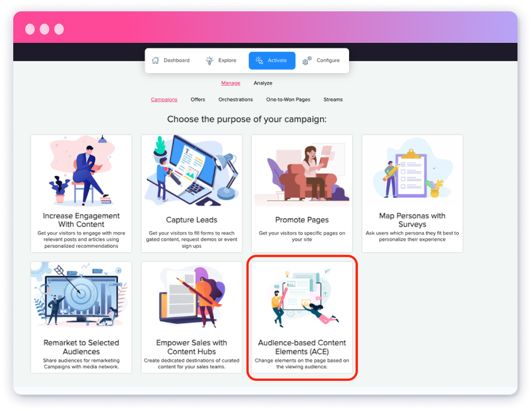The width and height of the screenshot is (532, 411).
Task: Click the Configure gears icon
Action: (x=307, y=61)
